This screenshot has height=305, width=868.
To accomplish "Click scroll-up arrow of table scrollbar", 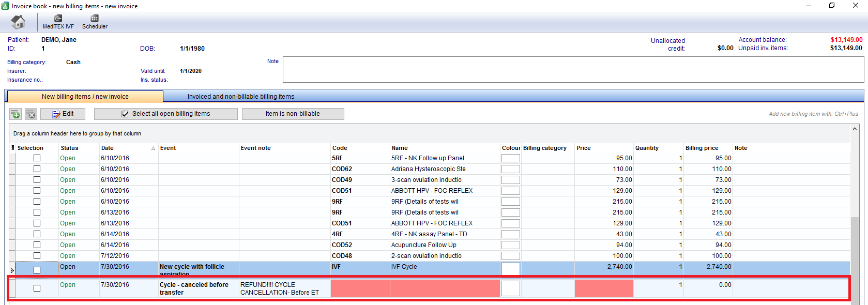I will tap(855, 129).
